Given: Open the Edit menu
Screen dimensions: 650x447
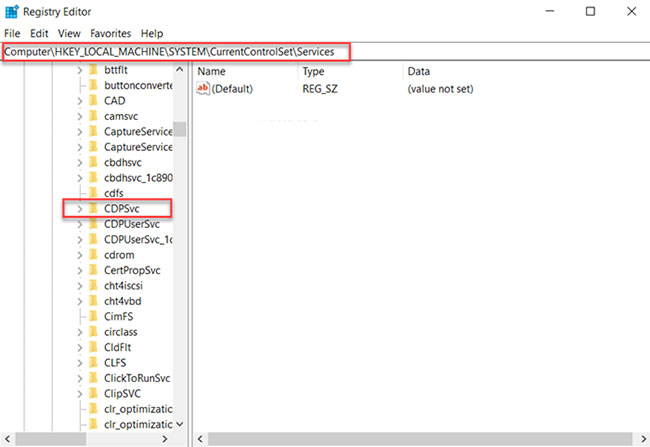Looking at the screenshot, I should click(x=39, y=33).
